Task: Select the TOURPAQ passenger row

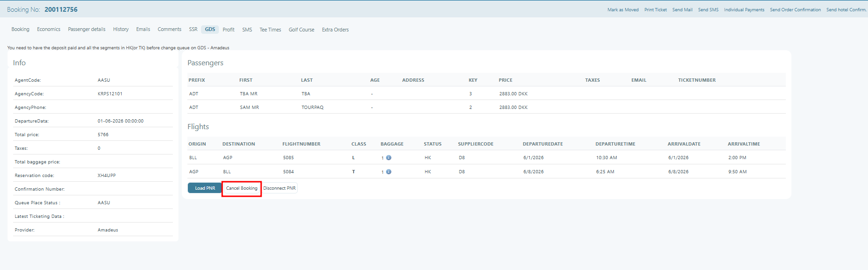Action: pyautogui.click(x=312, y=108)
